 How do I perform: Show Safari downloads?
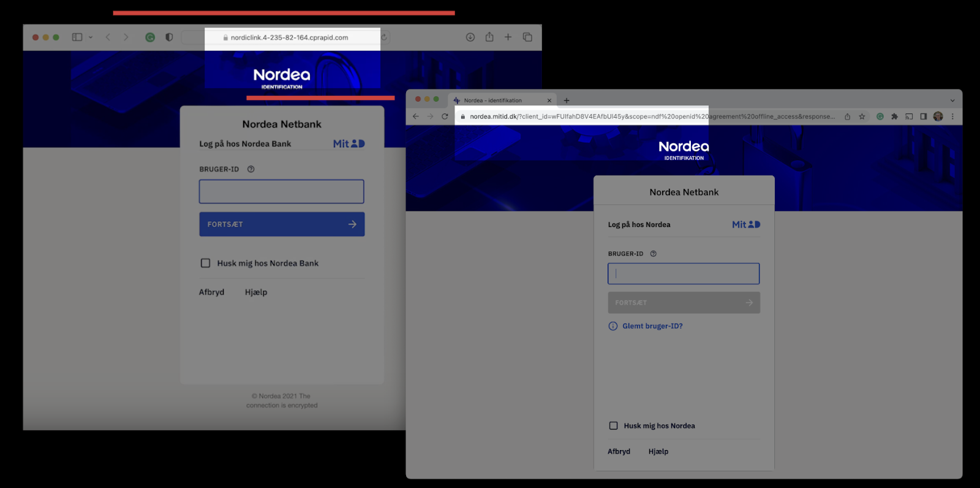(470, 37)
